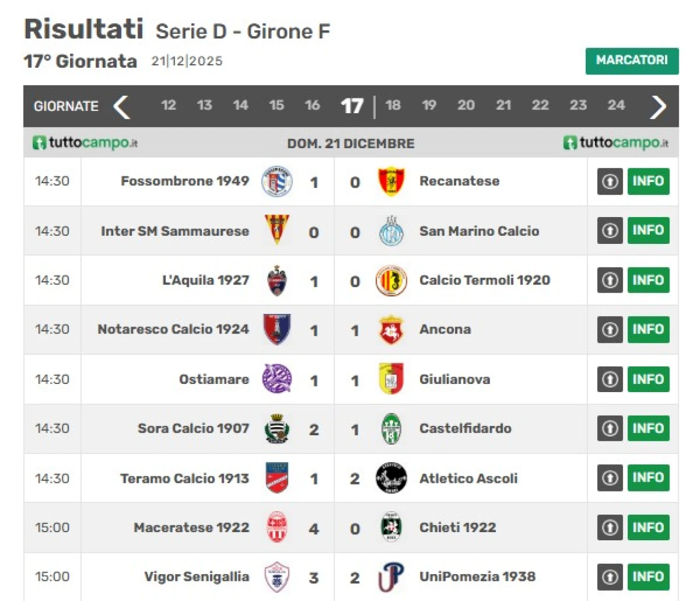Click the left tuttocampo.it logo

click(85, 143)
